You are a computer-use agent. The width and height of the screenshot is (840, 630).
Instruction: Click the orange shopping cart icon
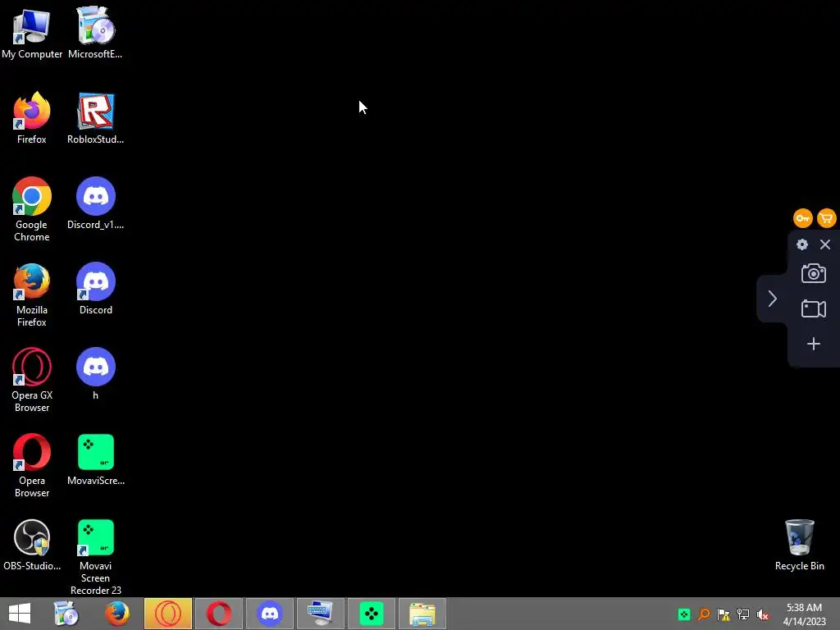tap(827, 218)
